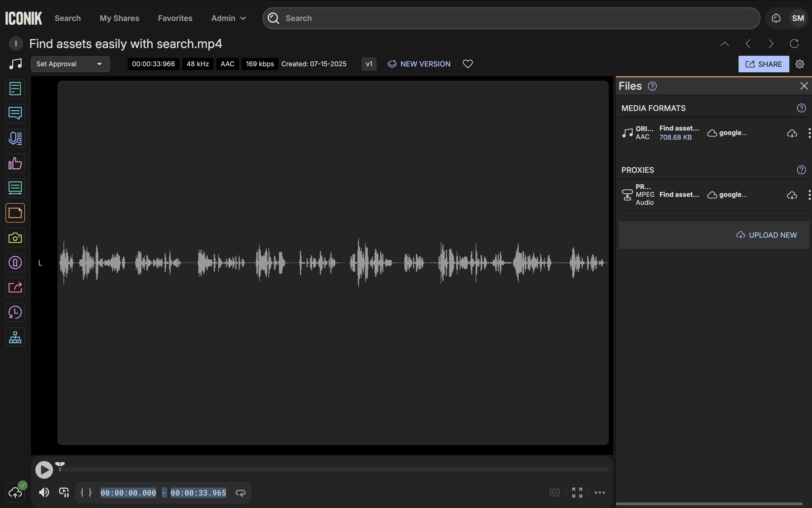The width and height of the screenshot is (812, 508).
Task: Click the playback progress bar
Action: [334, 469]
